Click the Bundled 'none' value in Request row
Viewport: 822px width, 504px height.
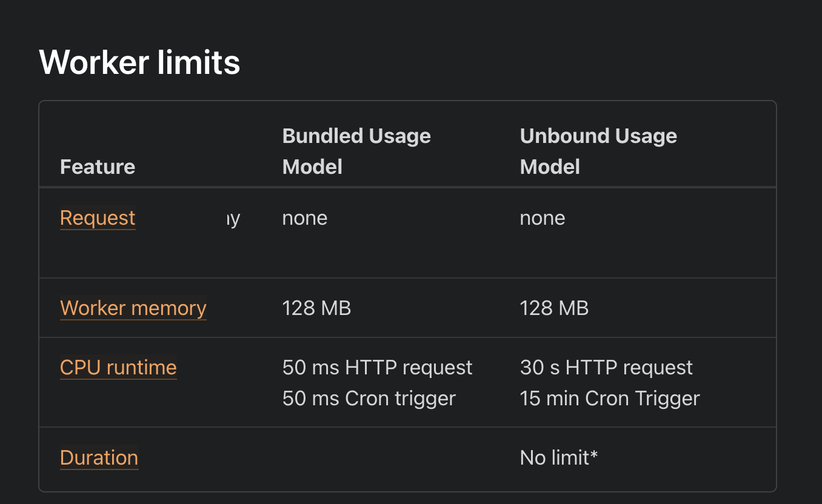pos(304,218)
